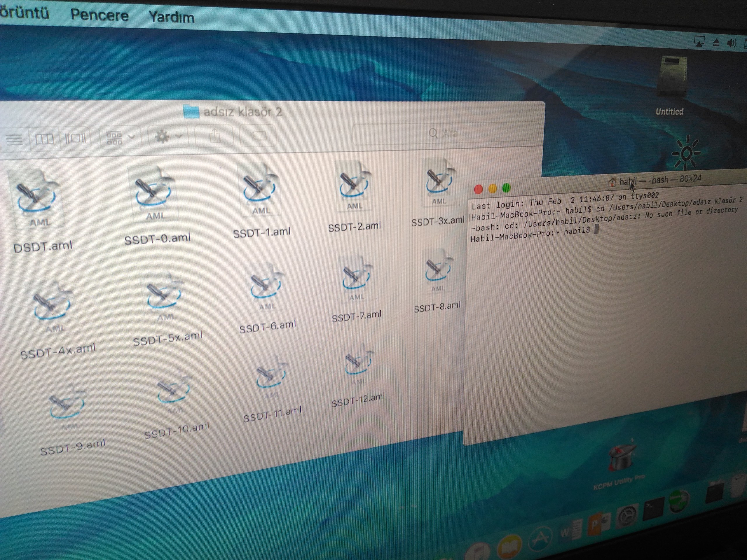Click the volume icon in menu bar
The image size is (747, 560).
click(732, 43)
